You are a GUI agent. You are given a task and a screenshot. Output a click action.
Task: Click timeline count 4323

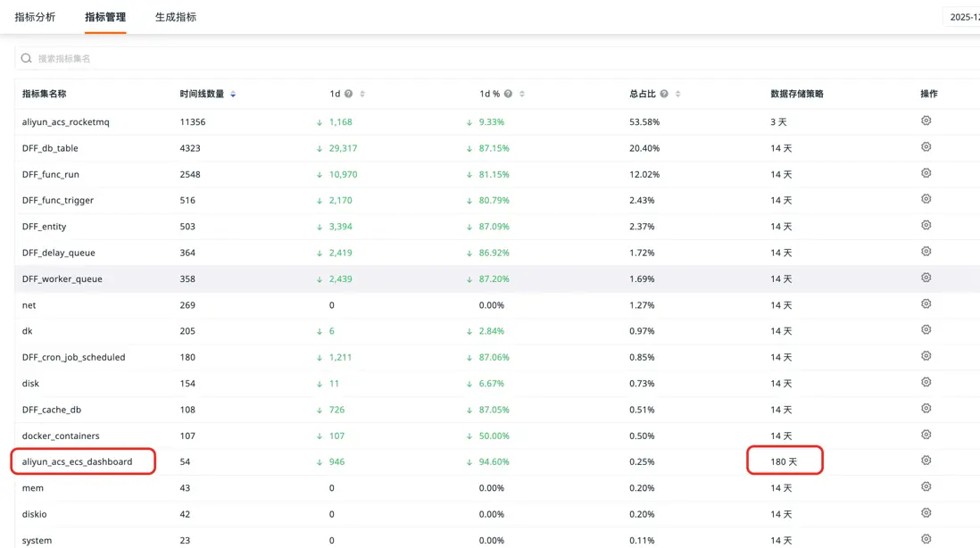[x=190, y=148]
